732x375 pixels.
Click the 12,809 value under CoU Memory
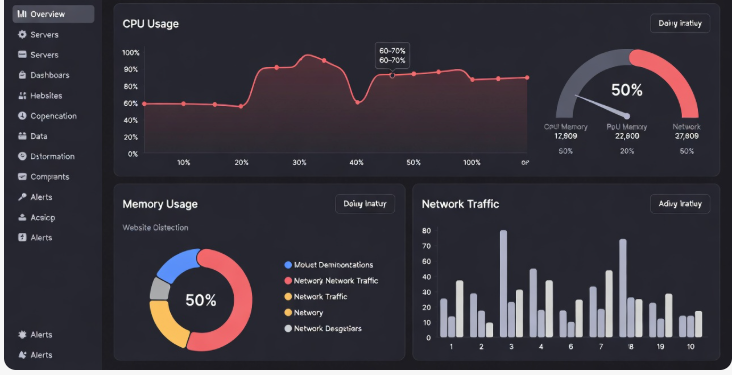click(565, 136)
